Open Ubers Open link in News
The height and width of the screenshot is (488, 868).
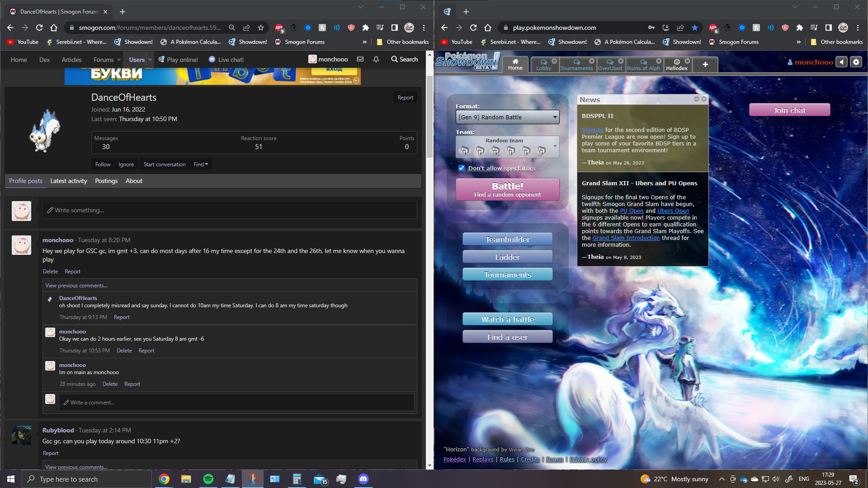(x=673, y=211)
